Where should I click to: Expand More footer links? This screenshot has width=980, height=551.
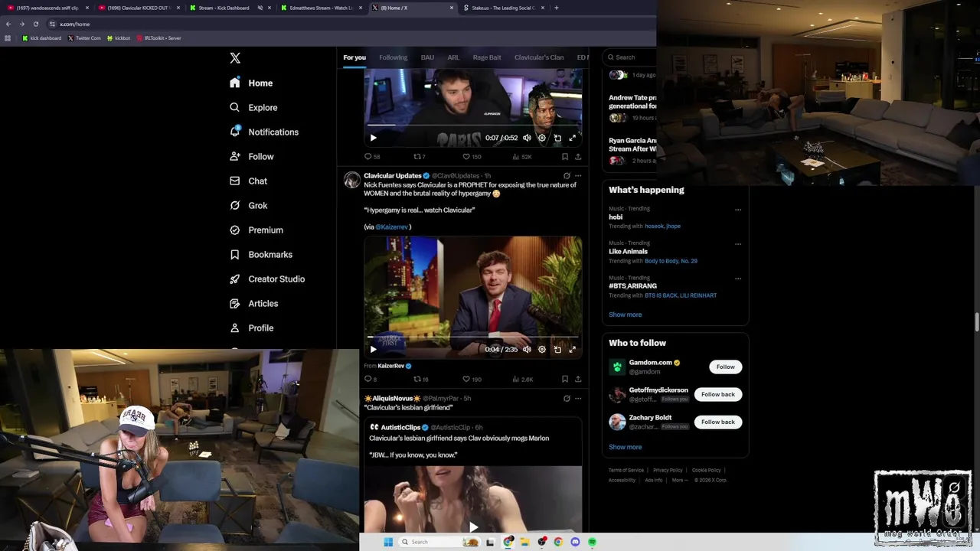point(679,480)
